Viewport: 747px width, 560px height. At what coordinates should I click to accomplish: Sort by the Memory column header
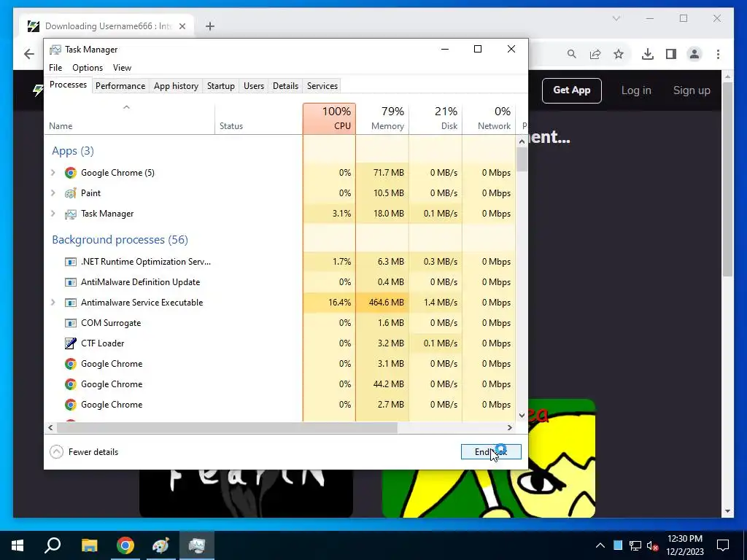click(x=382, y=119)
